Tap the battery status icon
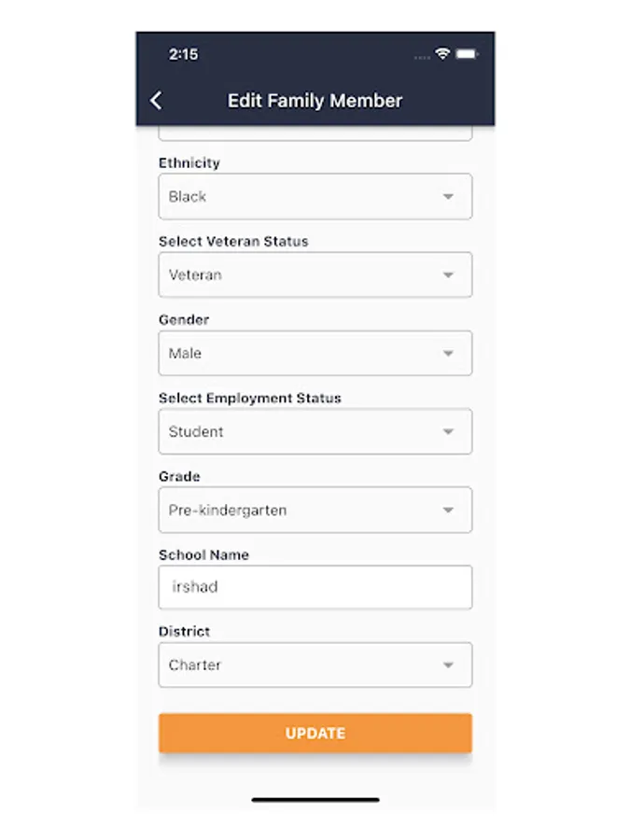This screenshot has height=840, width=630. pyautogui.click(x=467, y=54)
